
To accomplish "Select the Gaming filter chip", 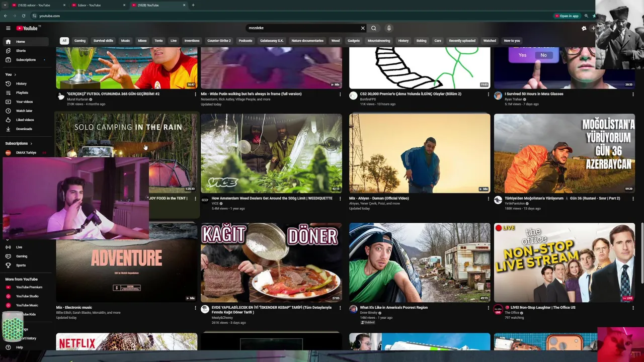I will 80,41.
